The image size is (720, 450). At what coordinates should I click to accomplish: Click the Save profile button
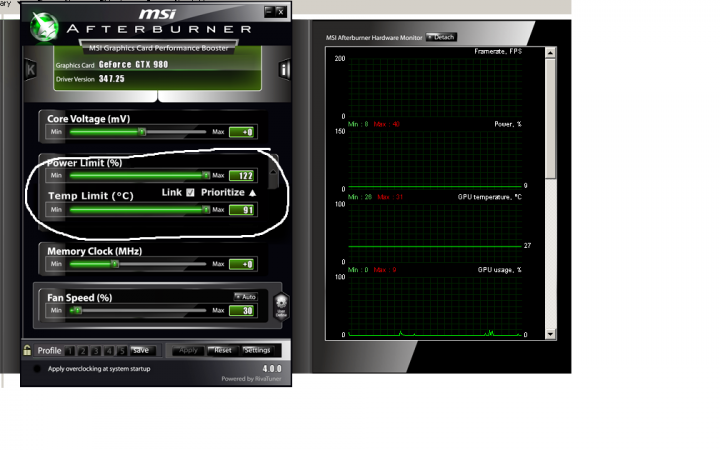pyautogui.click(x=143, y=350)
